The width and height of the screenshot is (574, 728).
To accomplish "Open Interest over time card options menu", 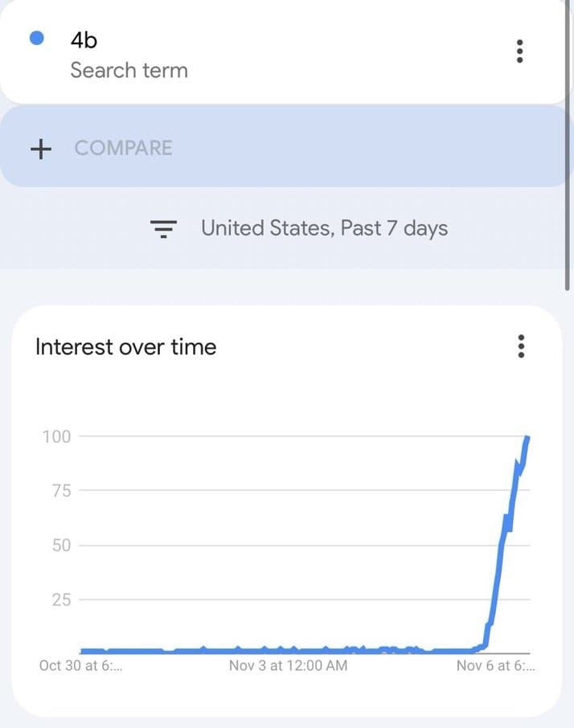I will coord(521,346).
